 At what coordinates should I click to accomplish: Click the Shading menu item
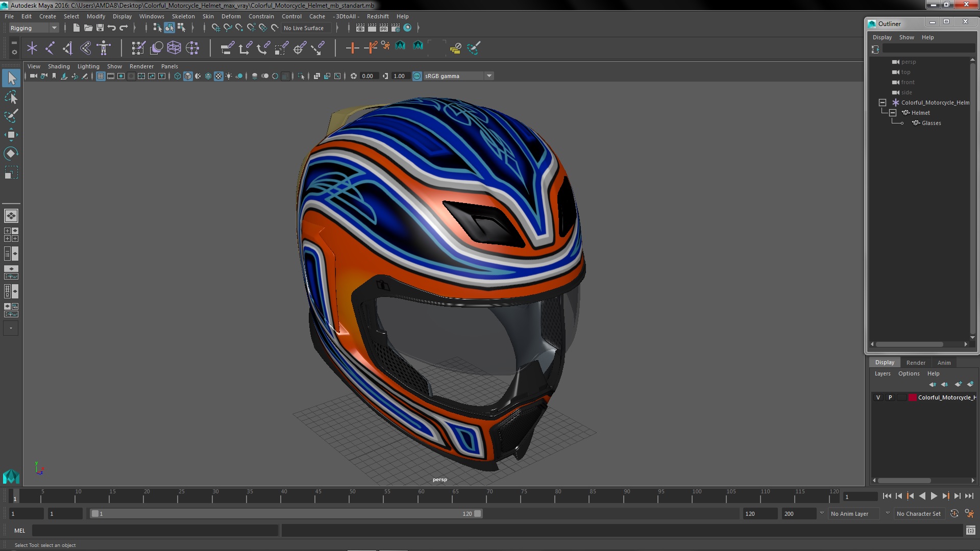pyautogui.click(x=58, y=66)
